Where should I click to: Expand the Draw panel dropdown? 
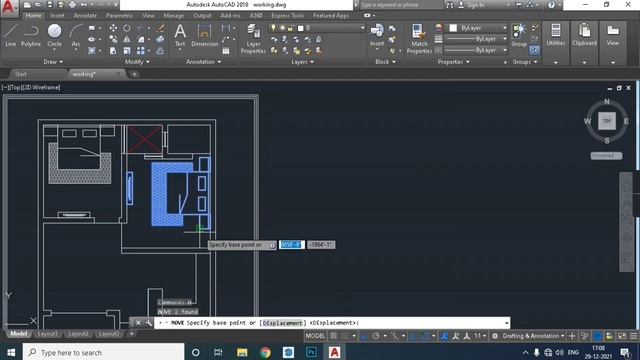(x=53, y=62)
